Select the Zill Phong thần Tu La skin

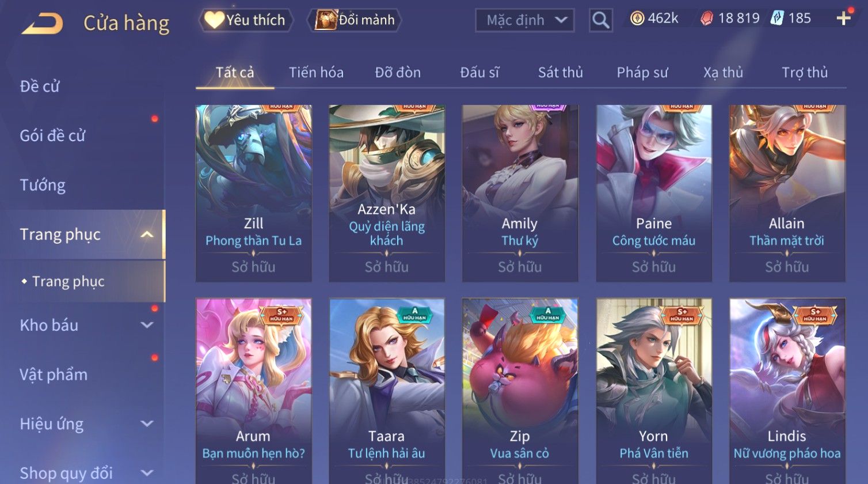pyautogui.click(x=254, y=193)
